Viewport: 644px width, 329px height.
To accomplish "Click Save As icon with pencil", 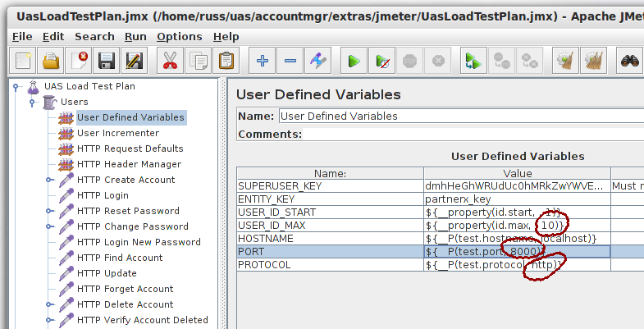I will point(135,61).
